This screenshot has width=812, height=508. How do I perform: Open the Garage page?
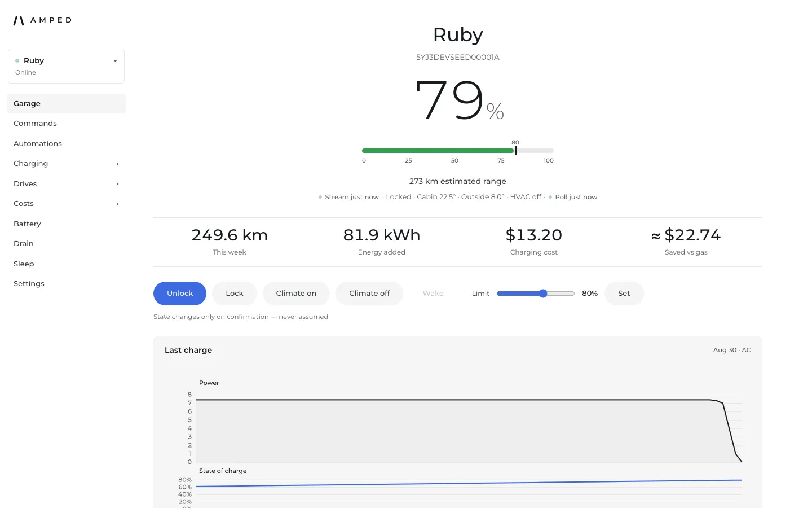point(66,103)
